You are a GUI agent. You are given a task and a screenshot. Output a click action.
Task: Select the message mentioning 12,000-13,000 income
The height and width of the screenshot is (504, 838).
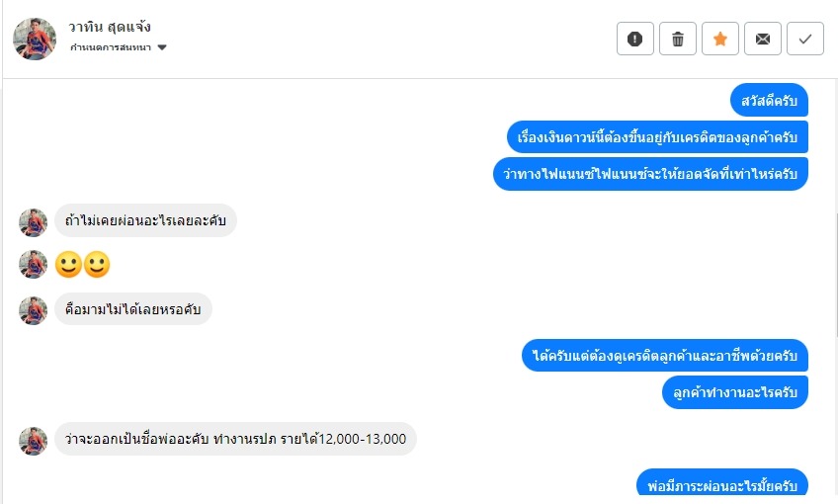point(235,439)
